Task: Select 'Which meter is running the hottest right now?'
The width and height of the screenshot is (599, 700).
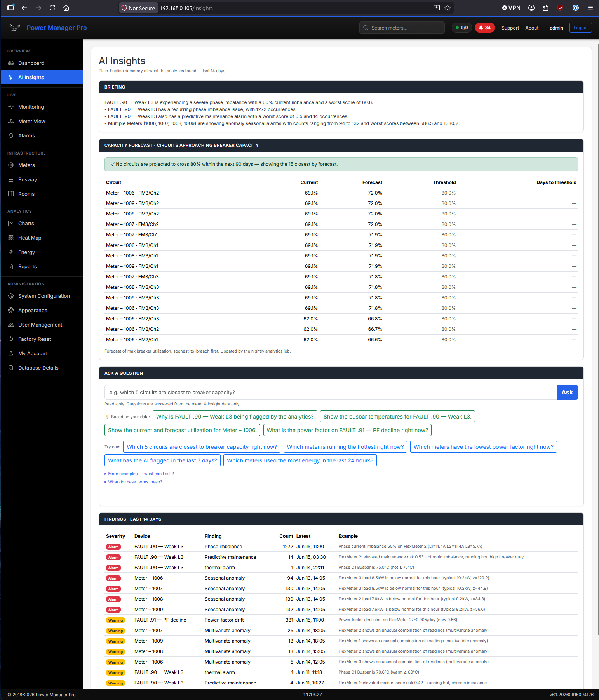Action: [x=345, y=447]
